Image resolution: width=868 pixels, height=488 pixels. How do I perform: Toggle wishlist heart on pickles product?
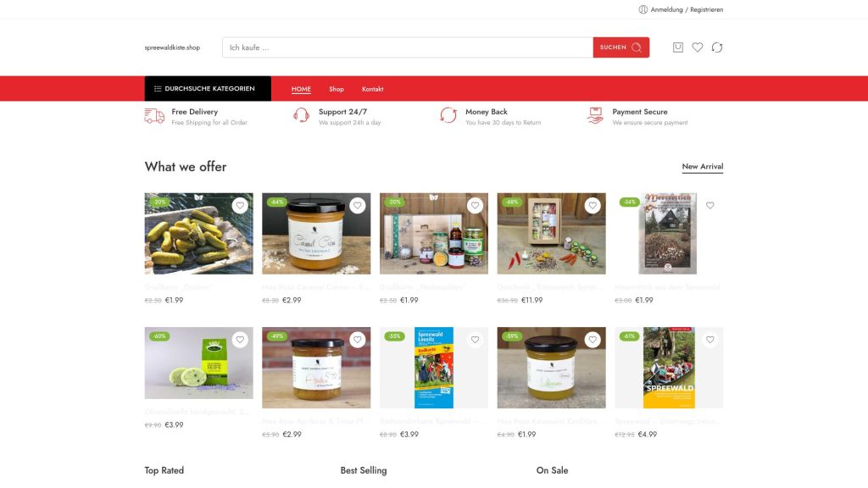point(240,205)
